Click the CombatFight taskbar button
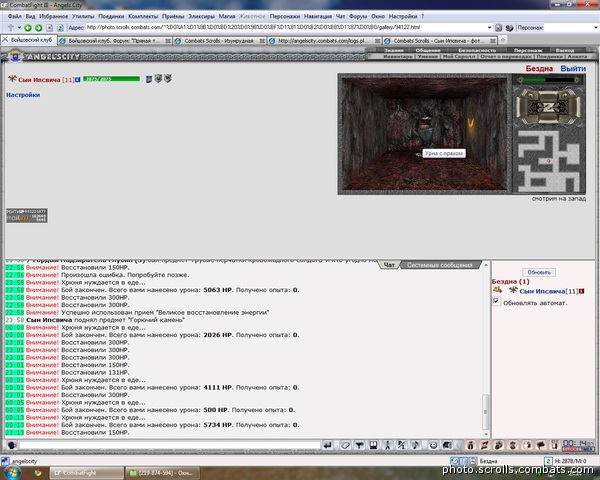600x480 pixels. 86,473
